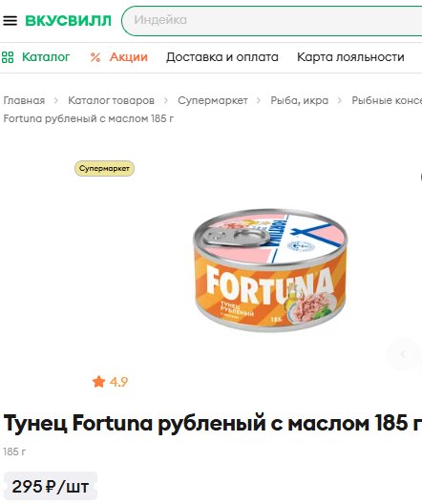Navigate to Каталог товаров breadcrumb
Screen dimensions: 422x504
click(111, 100)
